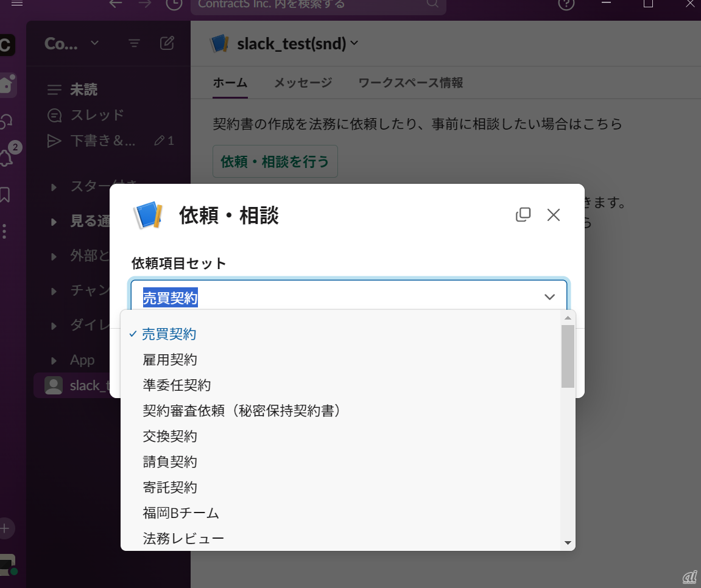
Task: Expand the チャンネル section triangle
Action: (54, 292)
